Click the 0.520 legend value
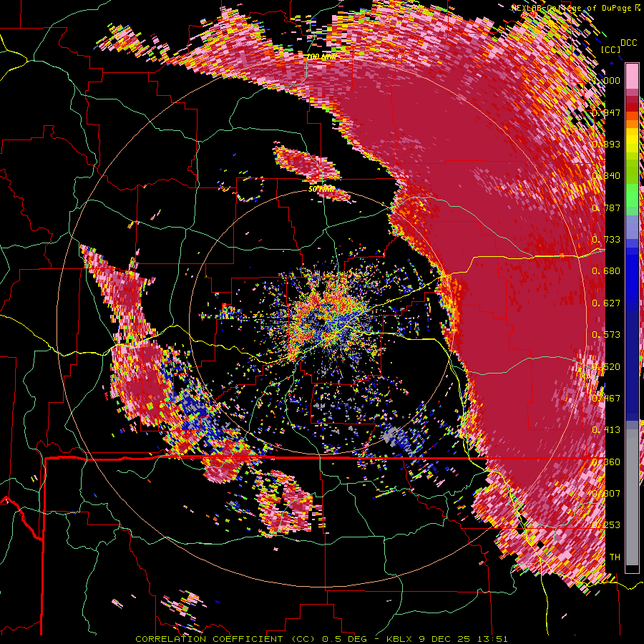This screenshot has width=644, height=644. coord(606,367)
